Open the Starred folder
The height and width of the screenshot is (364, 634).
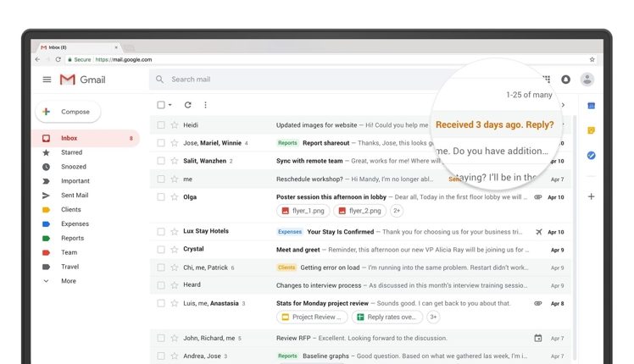point(71,152)
